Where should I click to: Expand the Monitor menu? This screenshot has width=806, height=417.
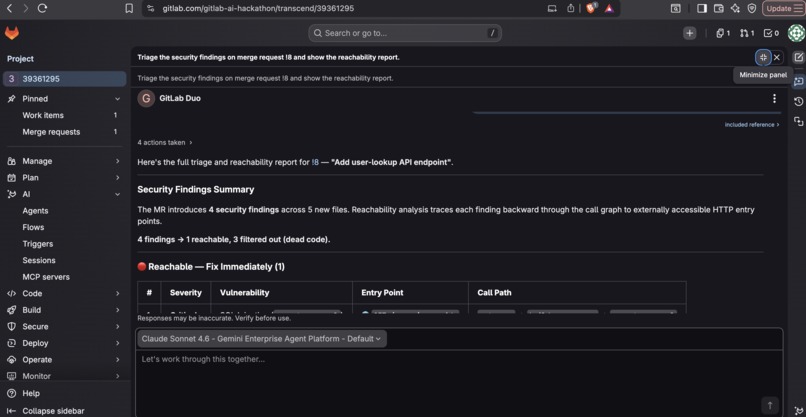64,376
